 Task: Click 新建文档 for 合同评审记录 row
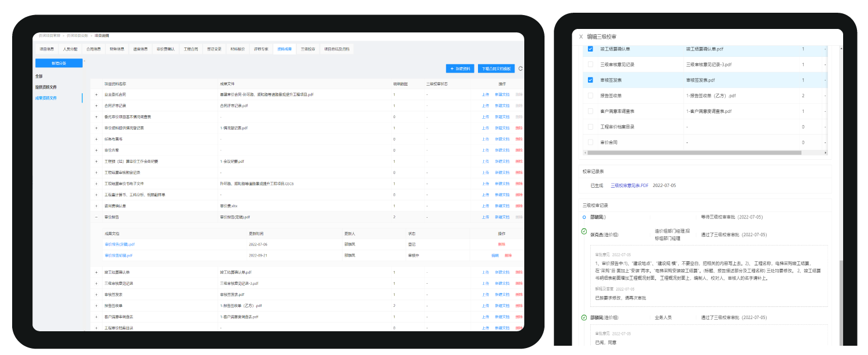click(x=502, y=105)
